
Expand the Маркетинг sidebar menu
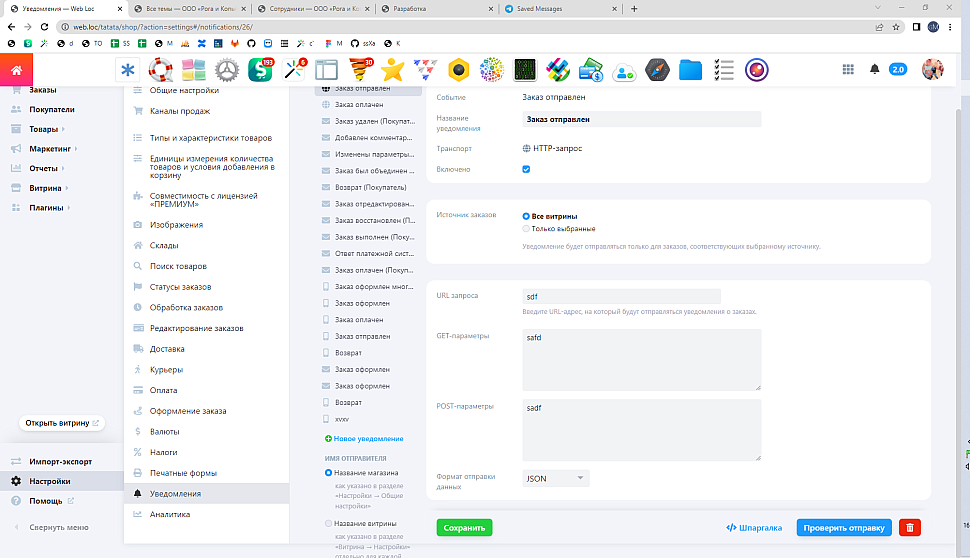coord(52,149)
